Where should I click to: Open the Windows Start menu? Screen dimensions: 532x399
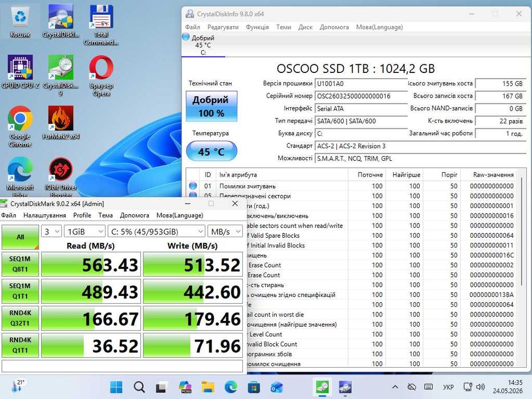116,387
